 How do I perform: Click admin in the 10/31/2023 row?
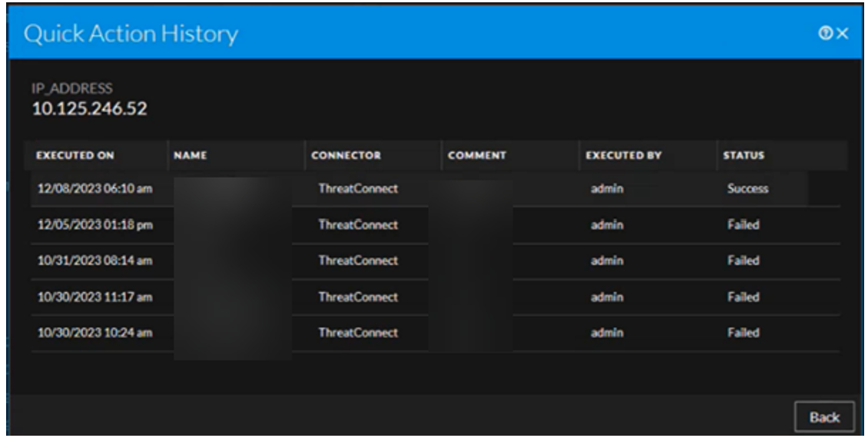tap(607, 260)
